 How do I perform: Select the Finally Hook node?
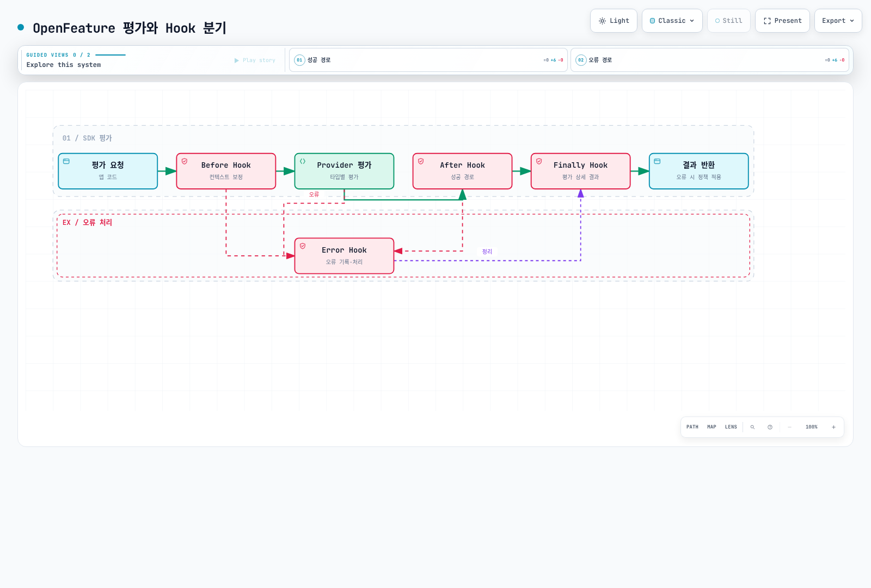point(580,171)
